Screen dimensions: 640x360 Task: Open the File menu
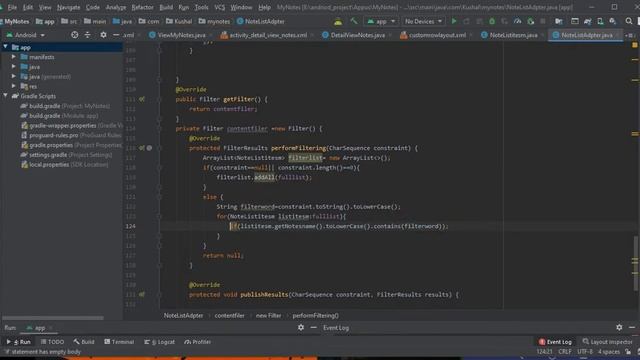[x=12, y=7]
